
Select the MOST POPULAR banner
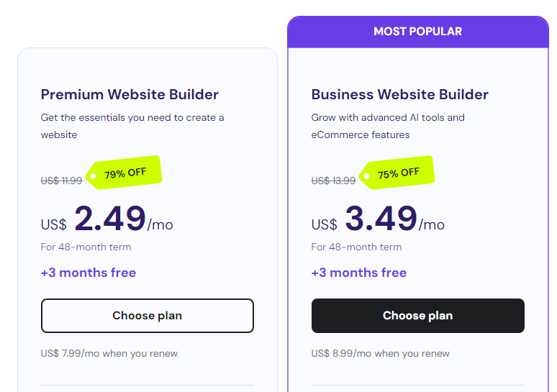417,32
